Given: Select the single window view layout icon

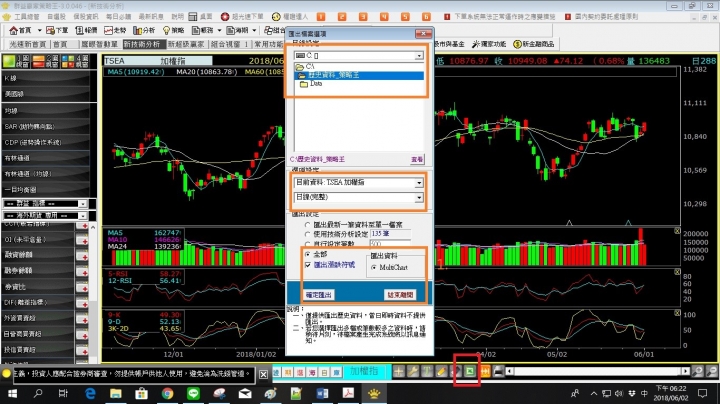Looking at the screenshot, I should click(15, 61).
